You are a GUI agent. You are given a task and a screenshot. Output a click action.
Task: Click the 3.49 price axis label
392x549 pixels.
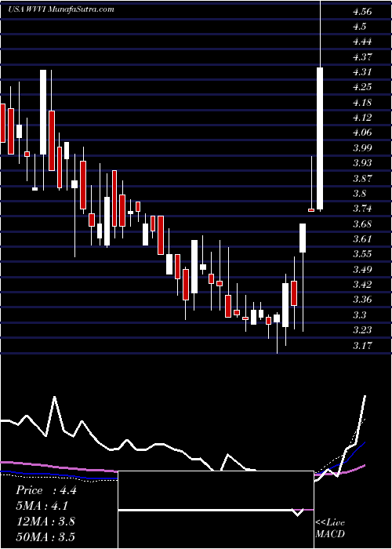362,270
